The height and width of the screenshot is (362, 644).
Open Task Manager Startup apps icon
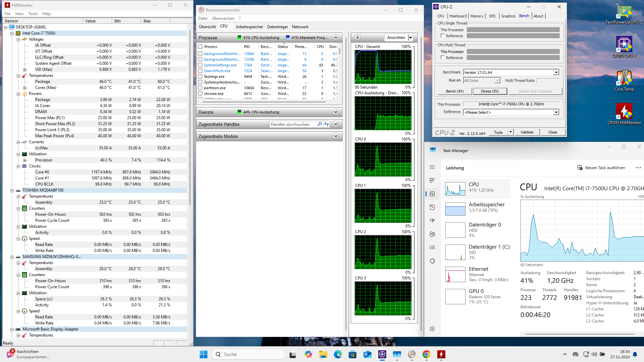(432, 221)
